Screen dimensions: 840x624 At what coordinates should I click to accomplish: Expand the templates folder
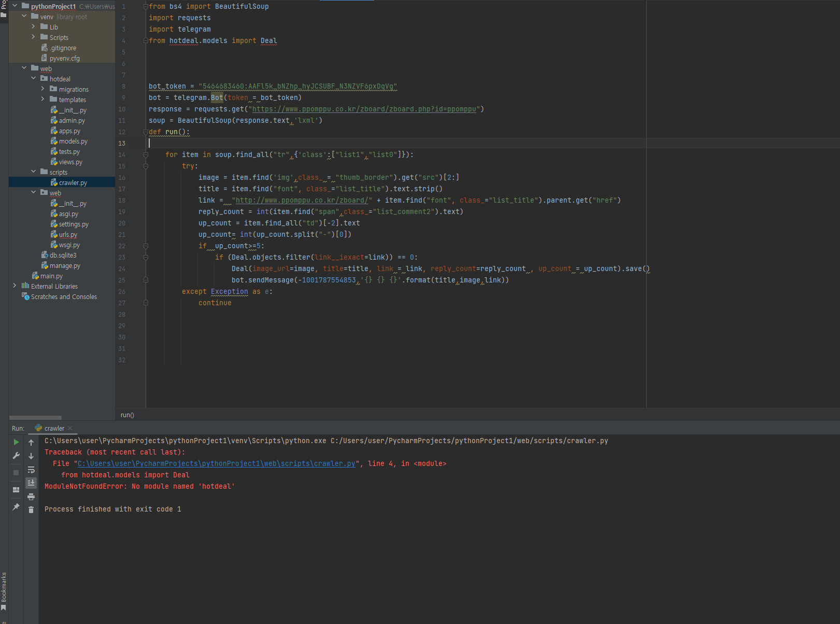tap(43, 99)
